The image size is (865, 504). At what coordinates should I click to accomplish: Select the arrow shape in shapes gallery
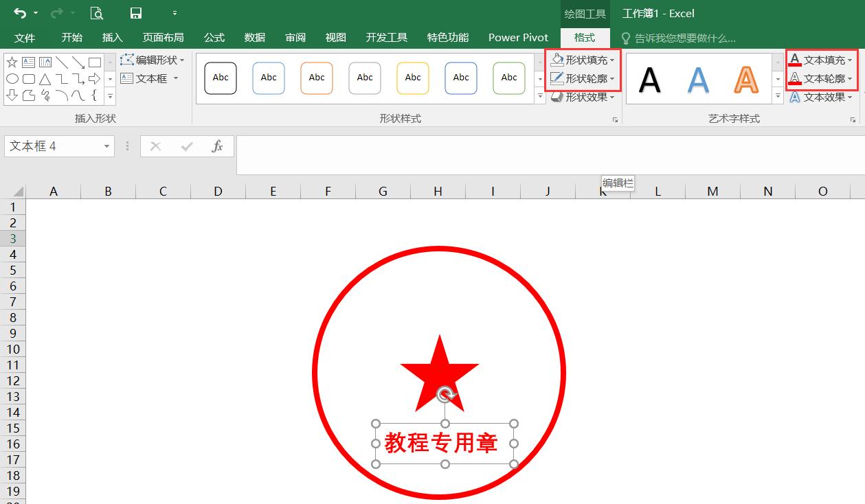(x=95, y=78)
